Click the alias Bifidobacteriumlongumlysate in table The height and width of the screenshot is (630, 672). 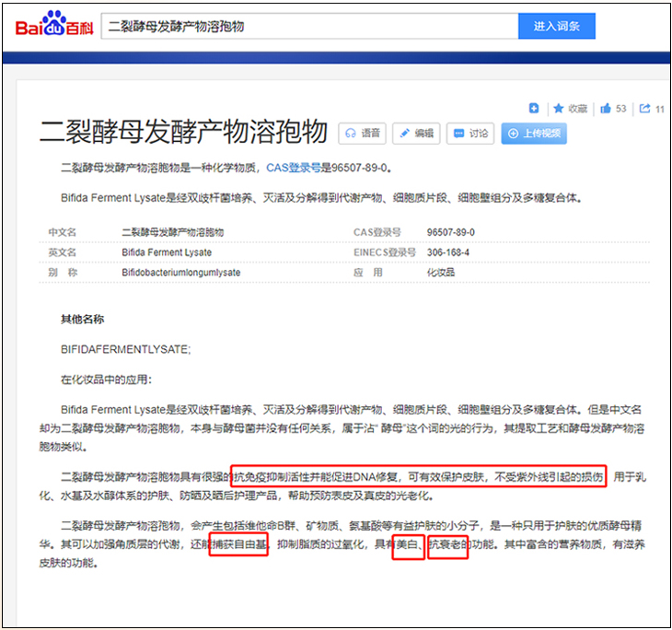[x=180, y=273]
